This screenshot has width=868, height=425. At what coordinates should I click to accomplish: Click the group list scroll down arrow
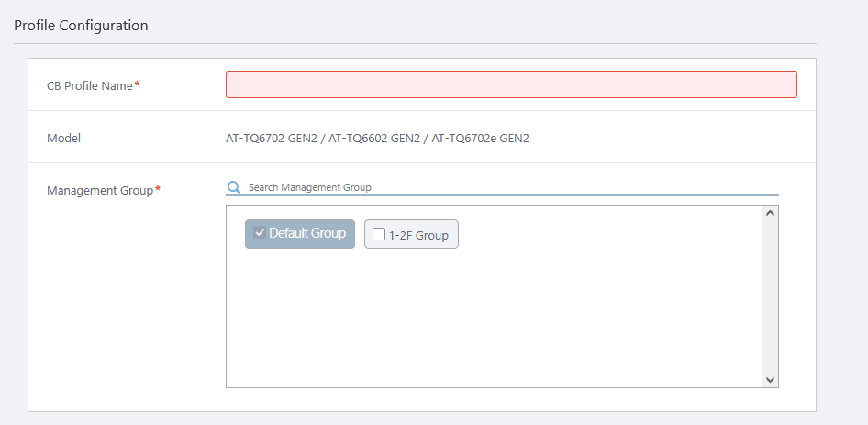point(770,379)
